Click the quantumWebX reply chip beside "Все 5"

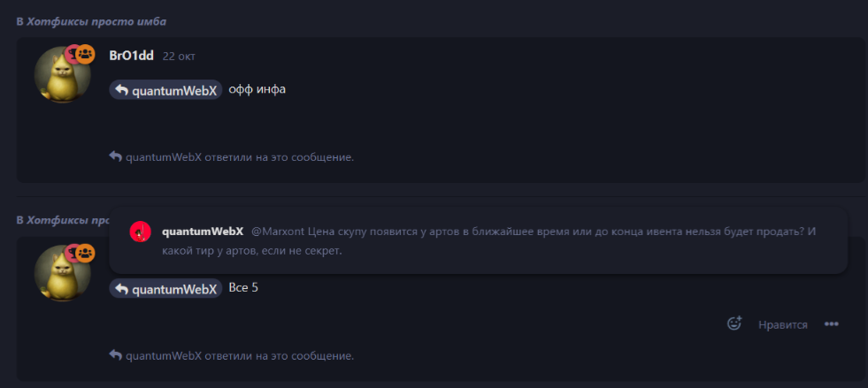(x=165, y=288)
